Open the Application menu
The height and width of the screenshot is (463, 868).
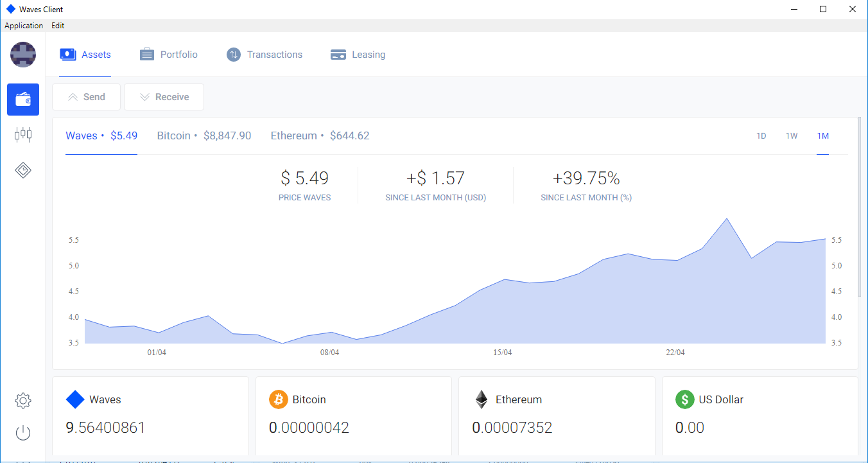(24, 26)
